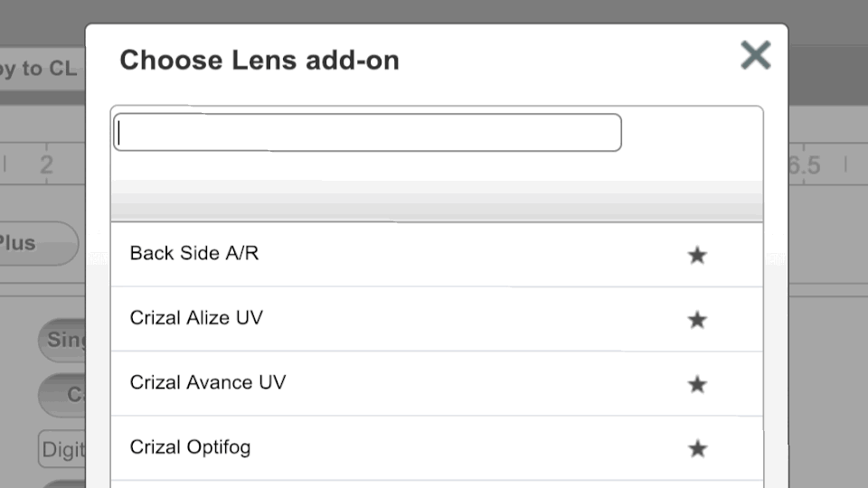Choose the Crizal Alize UV add-on
This screenshot has width=868, height=488.
point(196,318)
